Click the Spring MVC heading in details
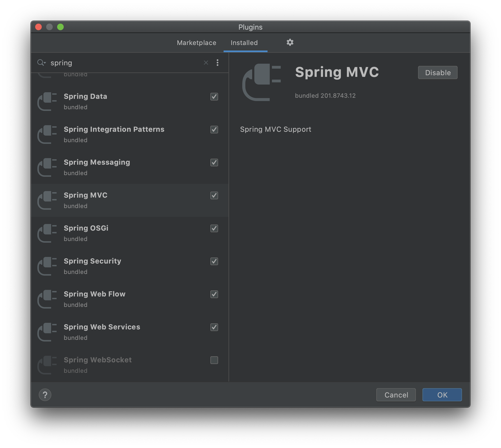501x448 pixels. pyautogui.click(x=337, y=72)
